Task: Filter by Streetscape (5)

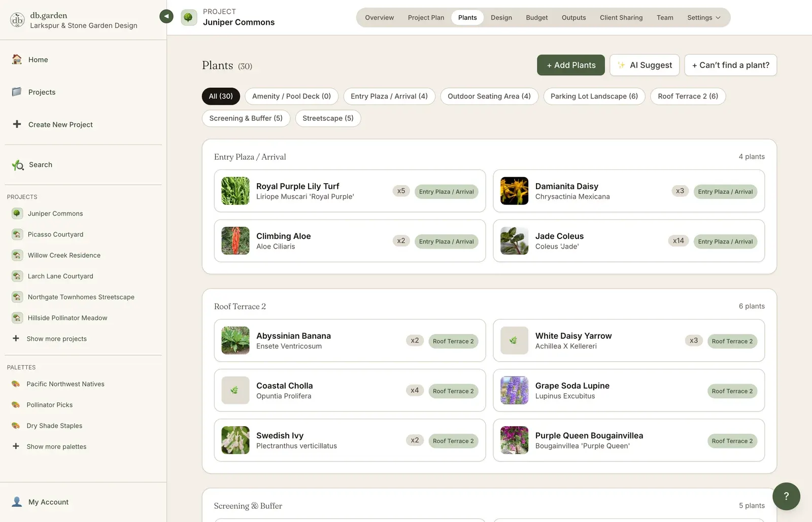Action: click(328, 118)
